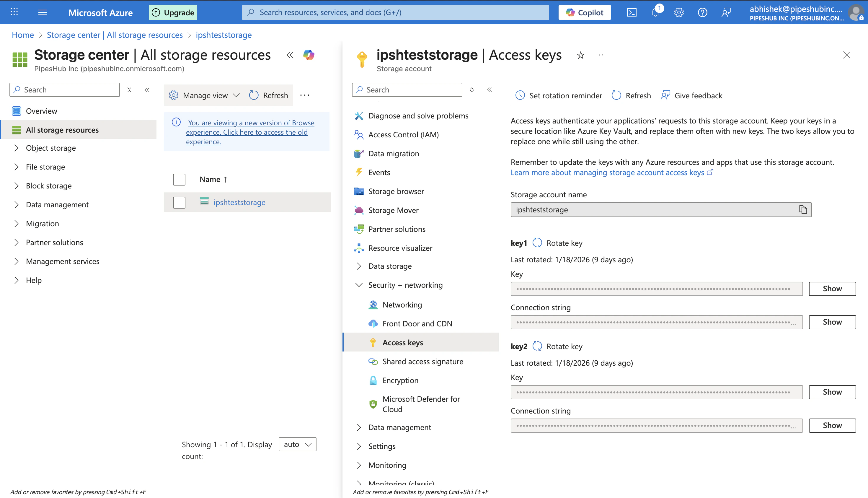Toggle expand/collapse all in resource menu

click(472, 89)
